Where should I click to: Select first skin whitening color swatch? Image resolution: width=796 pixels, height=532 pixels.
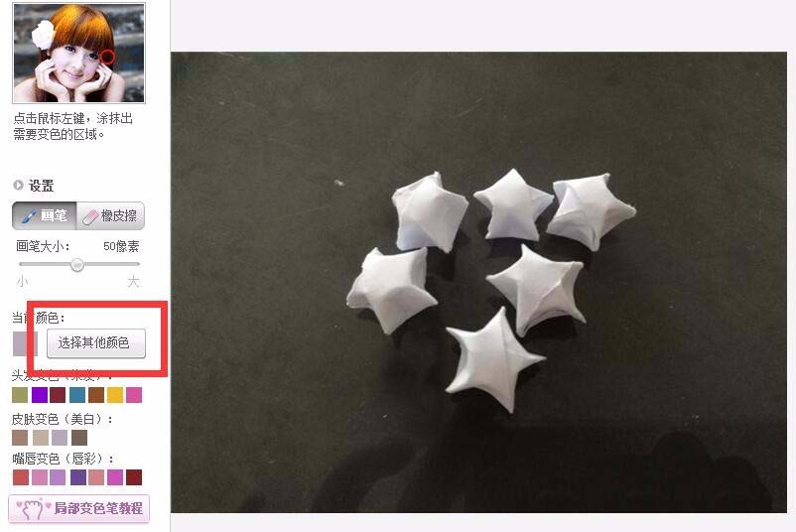coord(20,438)
